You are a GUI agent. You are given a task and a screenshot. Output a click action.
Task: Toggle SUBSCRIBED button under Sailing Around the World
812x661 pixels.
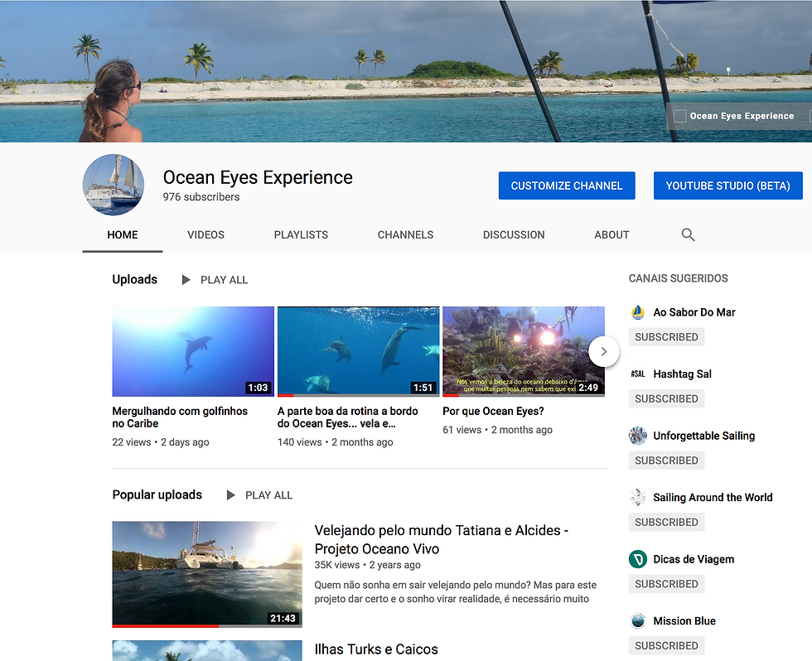tap(666, 523)
